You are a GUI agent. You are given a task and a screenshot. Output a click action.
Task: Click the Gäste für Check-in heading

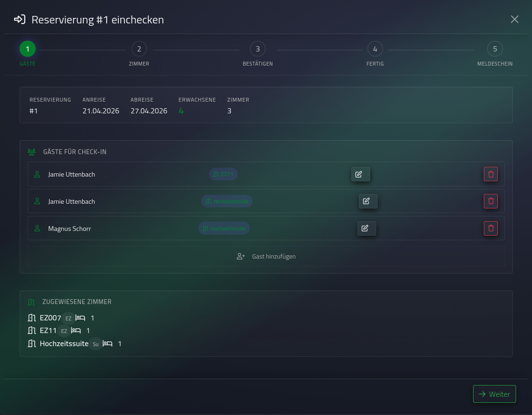(75, 152)
